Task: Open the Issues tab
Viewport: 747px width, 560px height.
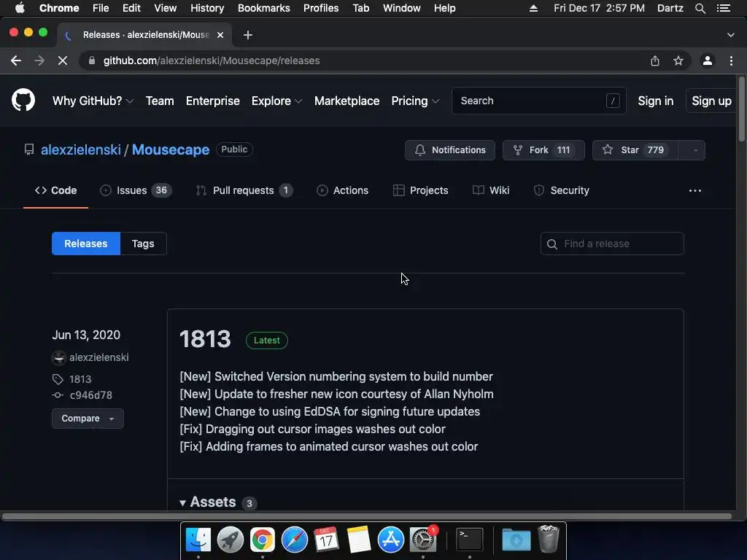Action: point(136,190)
